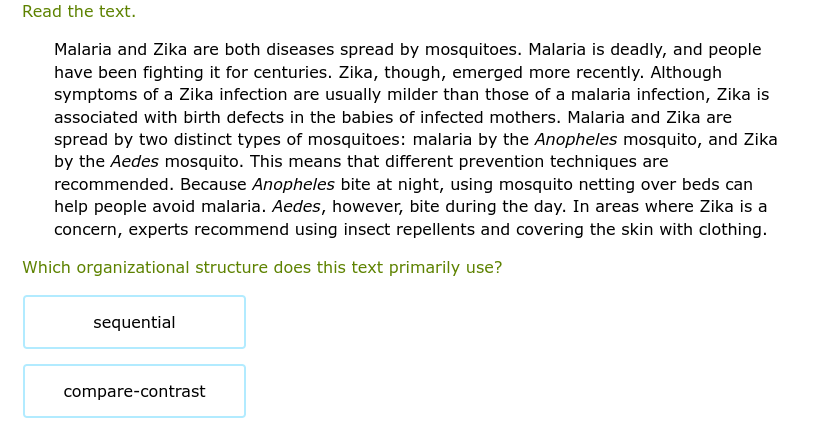Click the question about organizational structure

point(262,267)
